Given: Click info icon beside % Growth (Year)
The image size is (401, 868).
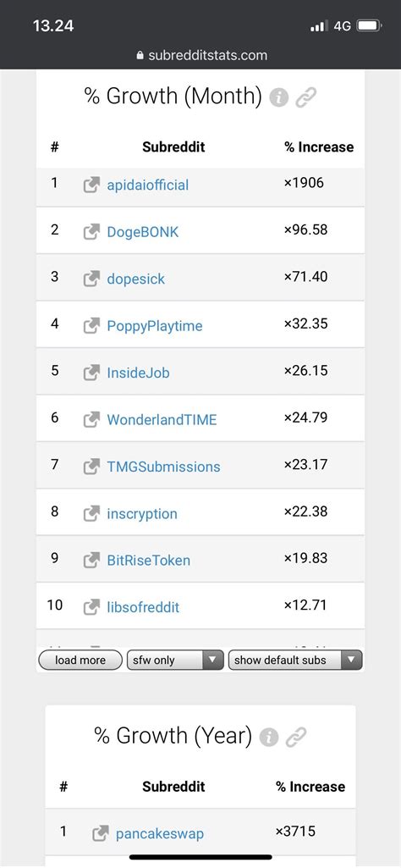Looking at the screenshot, I should click(x=269, y=737).
